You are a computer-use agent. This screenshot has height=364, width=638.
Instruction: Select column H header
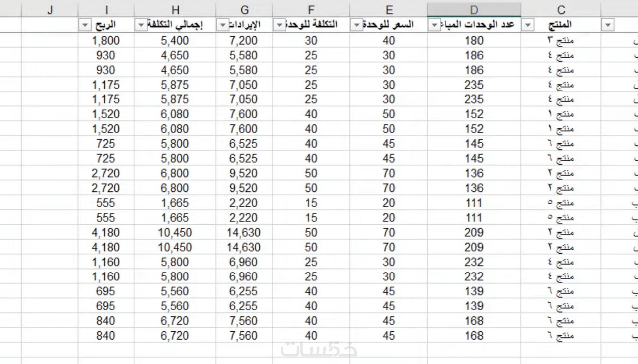click(175, 10)
